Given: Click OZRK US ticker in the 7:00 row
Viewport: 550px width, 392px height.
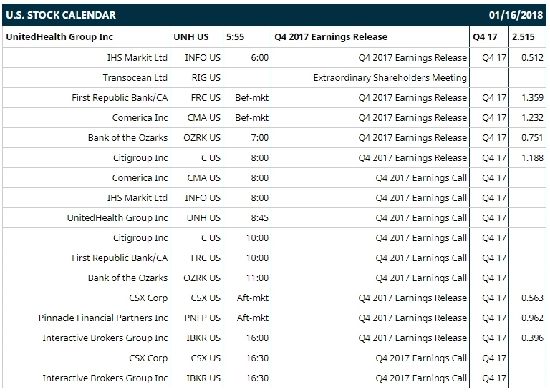Looking at the screenshot, I should [202, 137].
